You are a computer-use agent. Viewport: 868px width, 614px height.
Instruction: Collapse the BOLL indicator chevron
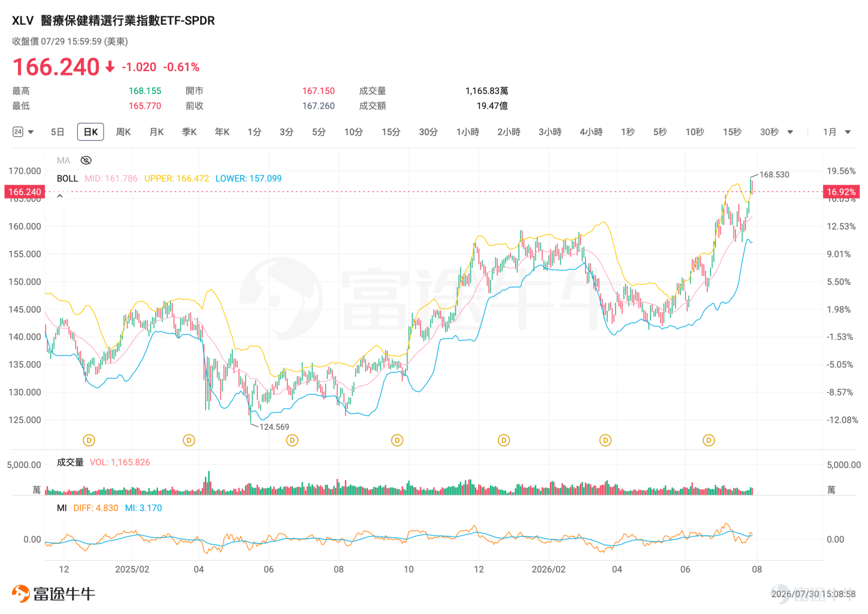pos(60,195)
